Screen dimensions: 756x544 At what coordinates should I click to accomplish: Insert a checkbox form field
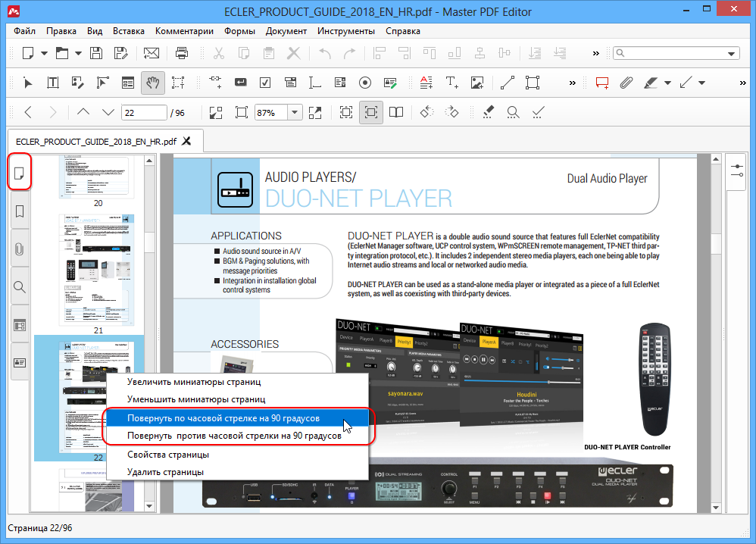265,83
